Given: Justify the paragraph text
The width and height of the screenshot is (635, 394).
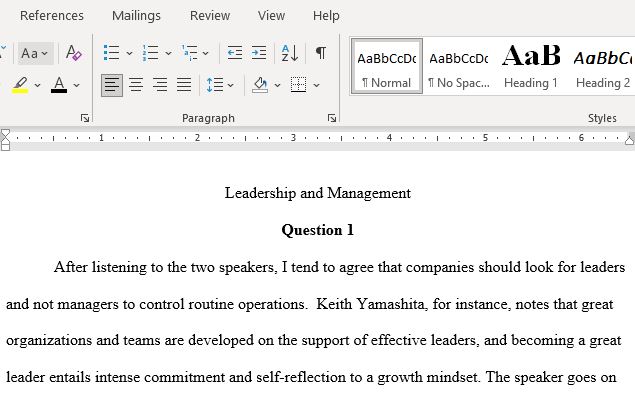Looking at the screenshot, I should pyautogui.click(x=184, y=85).
